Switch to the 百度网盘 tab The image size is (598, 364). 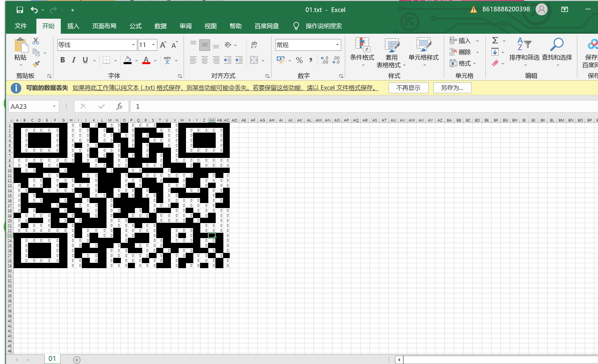266,26
